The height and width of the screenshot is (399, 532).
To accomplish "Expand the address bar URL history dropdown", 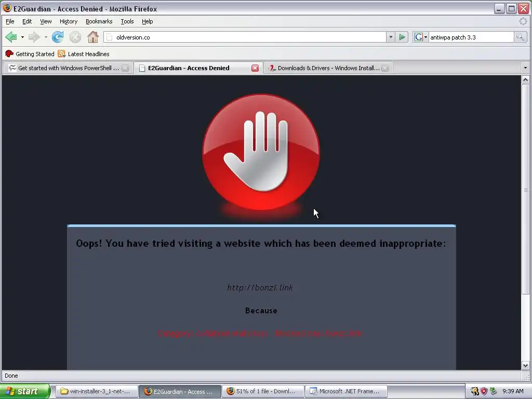I will pyautogui.click(x=391, y=37).
